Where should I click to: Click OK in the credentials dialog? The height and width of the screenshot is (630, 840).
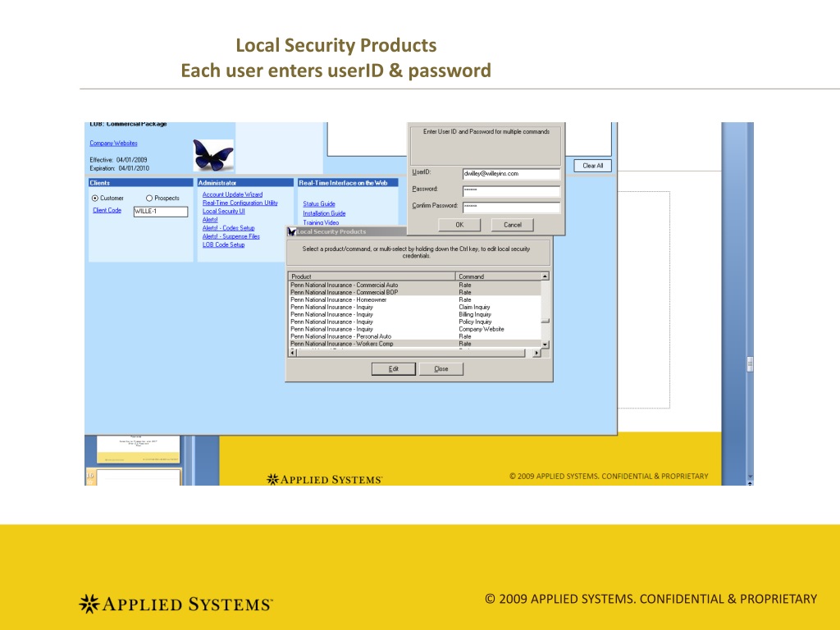[x=459, y=225]
